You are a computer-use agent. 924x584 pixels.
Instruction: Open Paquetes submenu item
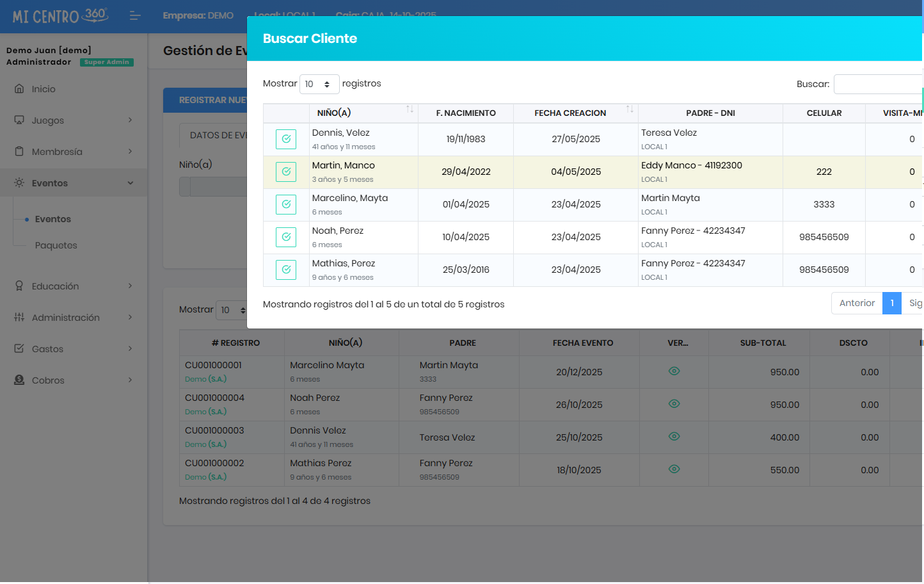pos(56,245)
